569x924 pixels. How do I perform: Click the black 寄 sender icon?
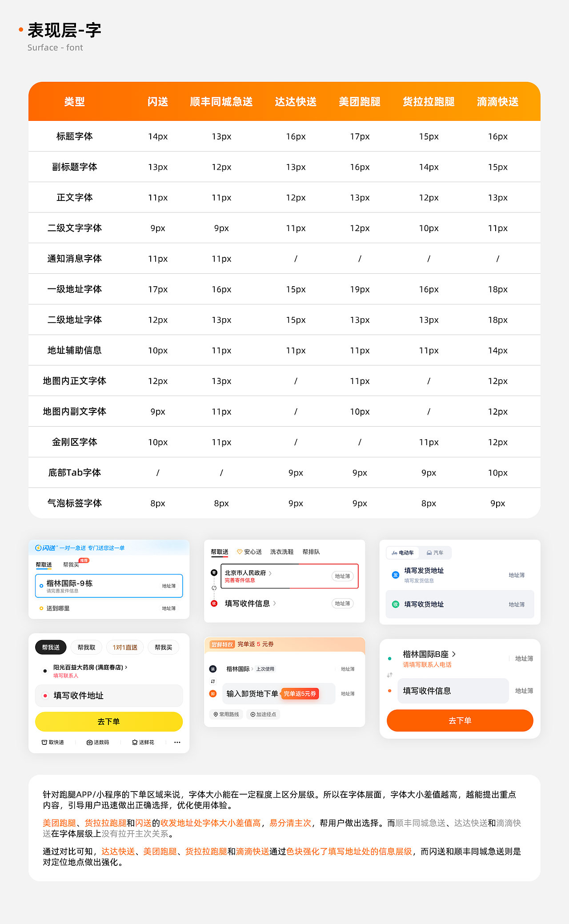pyautogui.click(x=214, y=572)
